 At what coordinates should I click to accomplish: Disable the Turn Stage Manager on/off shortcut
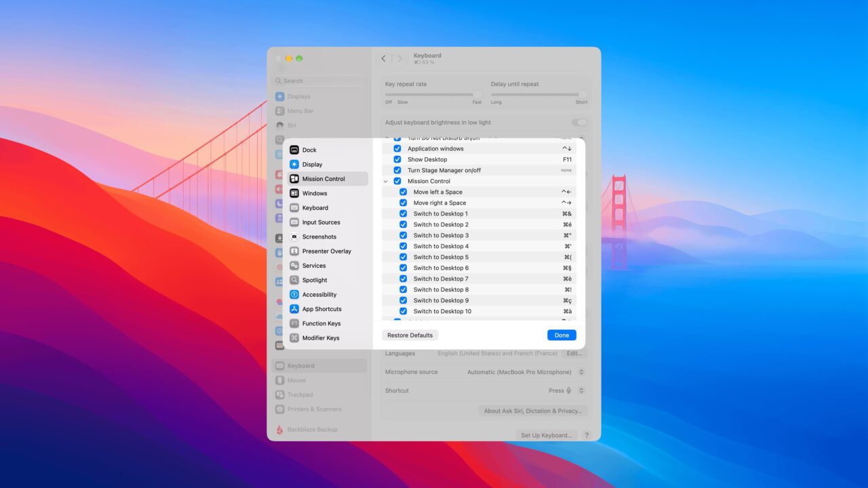pyautogui.click(x=397, y=170)
